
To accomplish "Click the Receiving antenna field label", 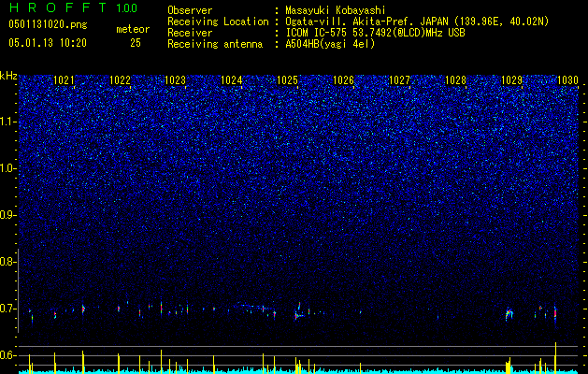I will 215,44.
